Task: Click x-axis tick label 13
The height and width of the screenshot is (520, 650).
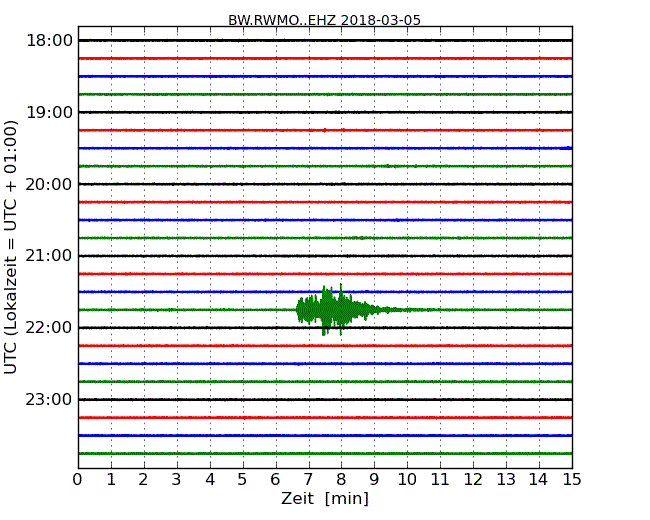Action: click(x=506, y=480)
